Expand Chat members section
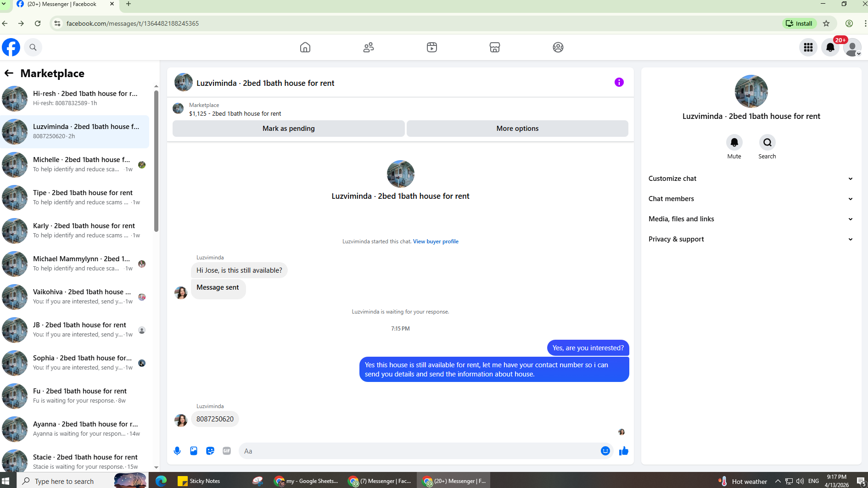The width and height of the screenshot is (868, 488). click(x=751, y=199)
